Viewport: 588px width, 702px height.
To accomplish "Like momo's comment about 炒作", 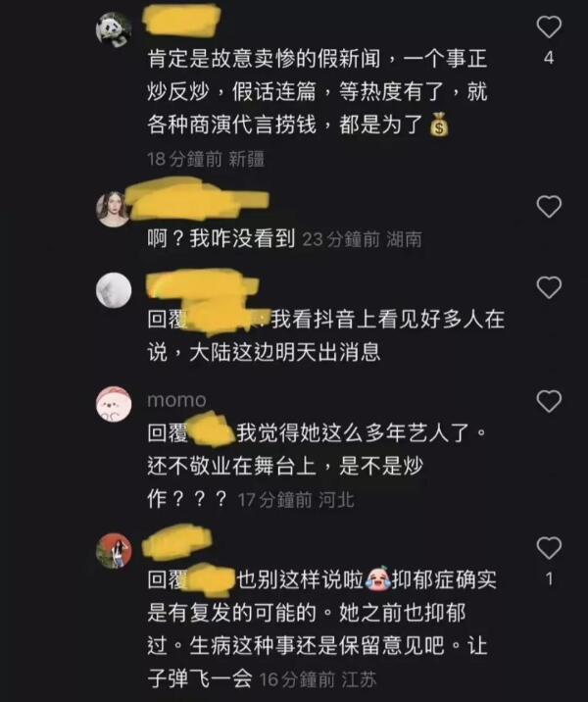I will point(549,401).
